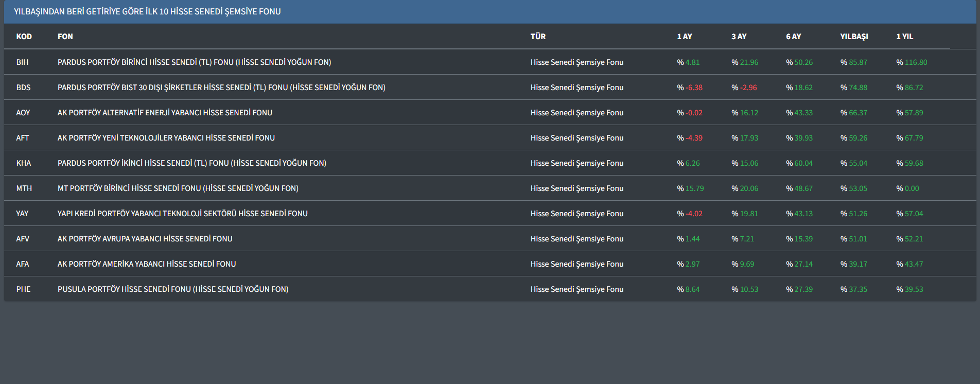Click the AFA fund code
This screenshot has width=980, height=384.
[x=23, y=264]
